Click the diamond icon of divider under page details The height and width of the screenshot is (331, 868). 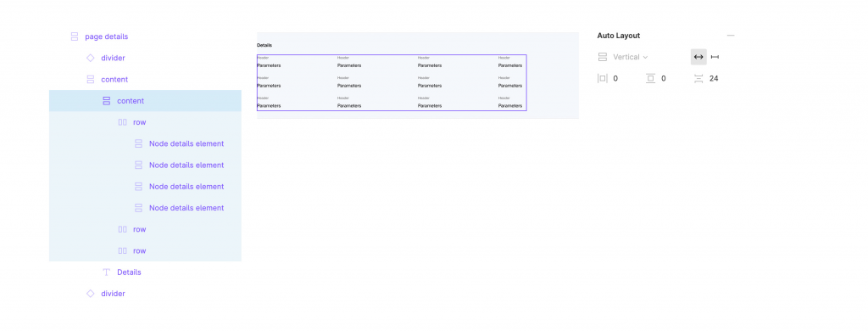[90, 58]
